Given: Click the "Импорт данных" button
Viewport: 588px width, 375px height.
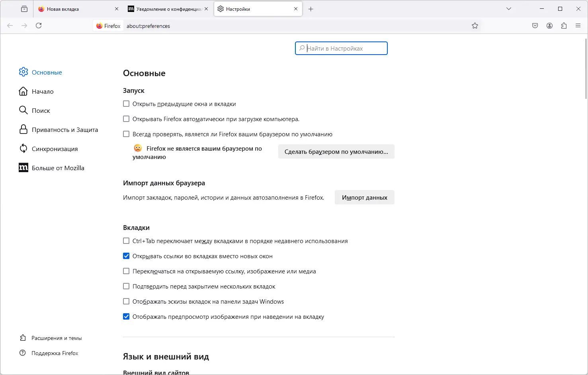Looking at the screenshot, I should (x=364, y=198).
